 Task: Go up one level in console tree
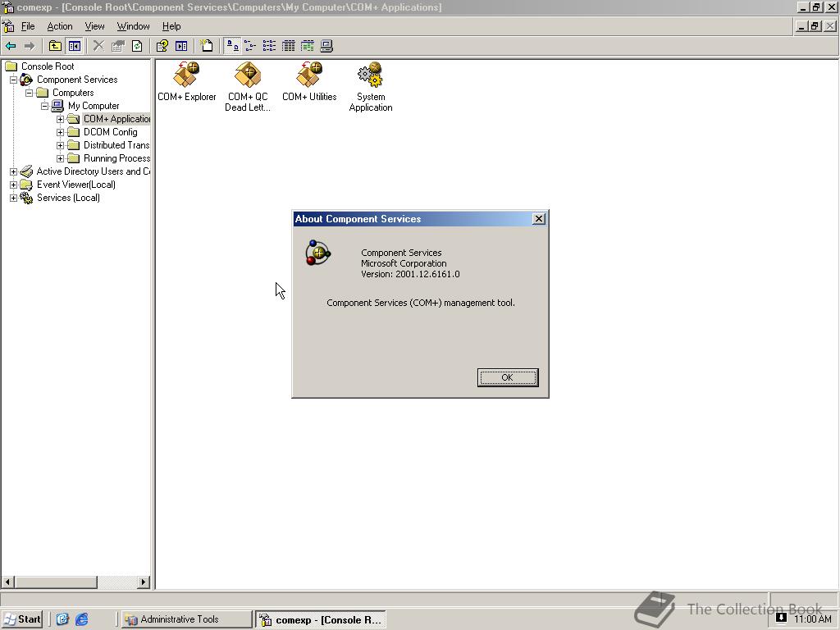[55, 46]
